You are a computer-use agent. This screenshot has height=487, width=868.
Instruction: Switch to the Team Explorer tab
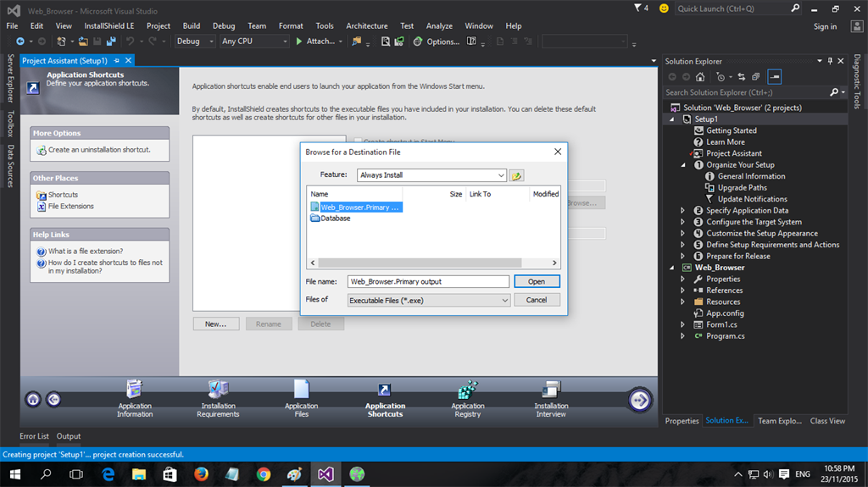click(x=780, y=421)
